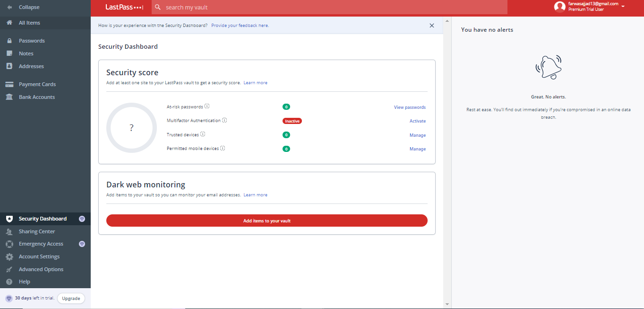Click 'Great. No alerts.' text

pos(549,97)
